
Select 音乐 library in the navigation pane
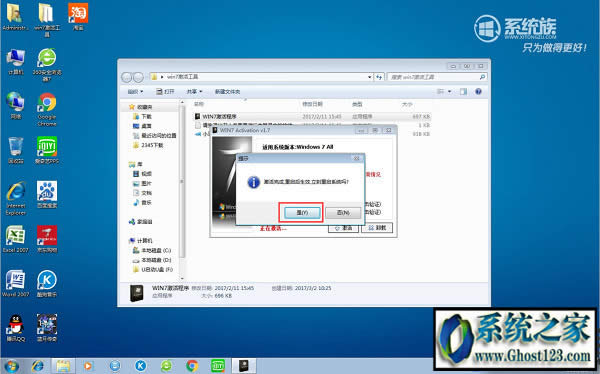pos(142,203)
